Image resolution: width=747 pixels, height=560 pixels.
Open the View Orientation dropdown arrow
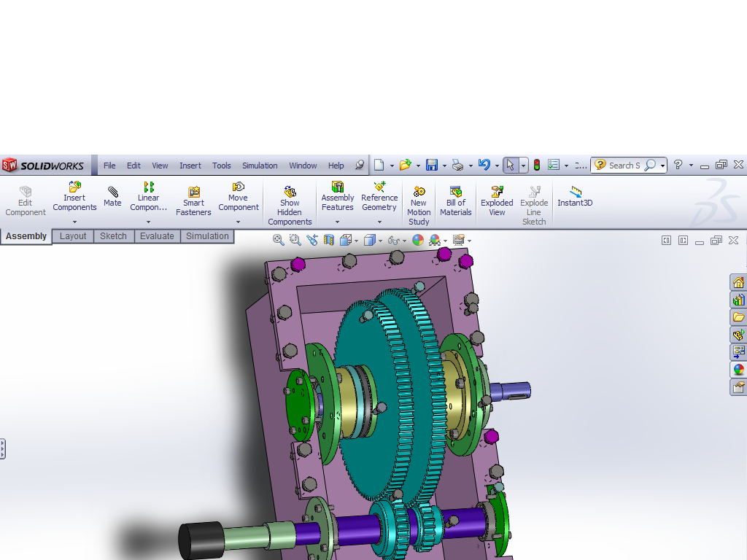[356, 241]
